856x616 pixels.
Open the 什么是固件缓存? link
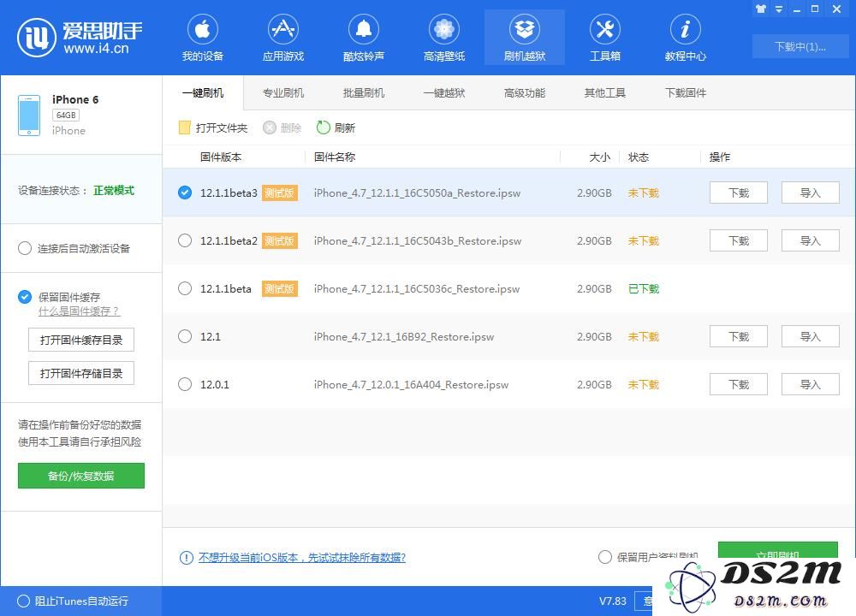tap(79, 311)
